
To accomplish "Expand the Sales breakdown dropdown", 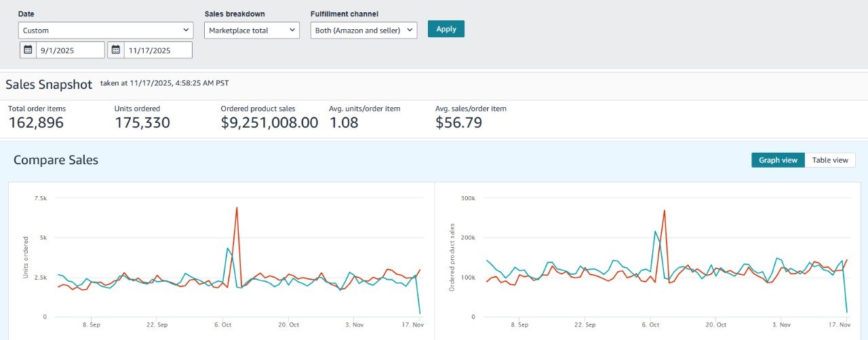I will 252,31.
